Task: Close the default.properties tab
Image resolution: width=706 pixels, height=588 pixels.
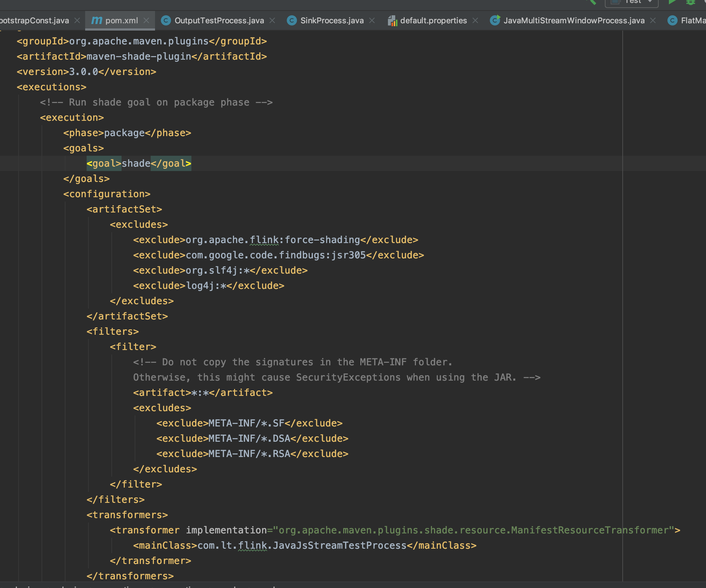Action: pos(475,20)
